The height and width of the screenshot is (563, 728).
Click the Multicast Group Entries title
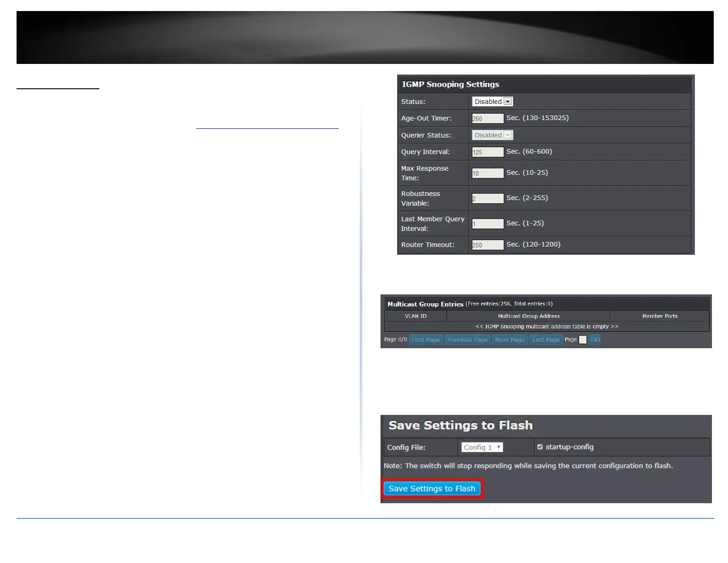click(x=425, y=304)
